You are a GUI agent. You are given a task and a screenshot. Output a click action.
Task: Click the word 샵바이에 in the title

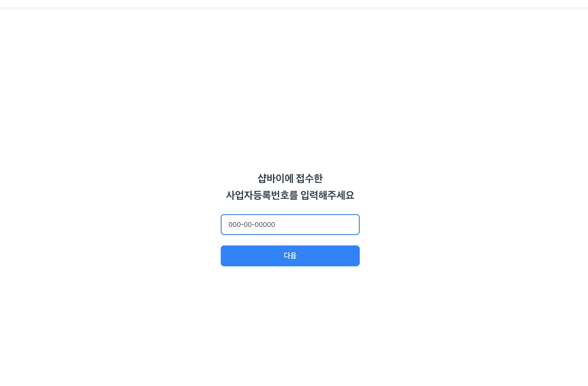275,178
